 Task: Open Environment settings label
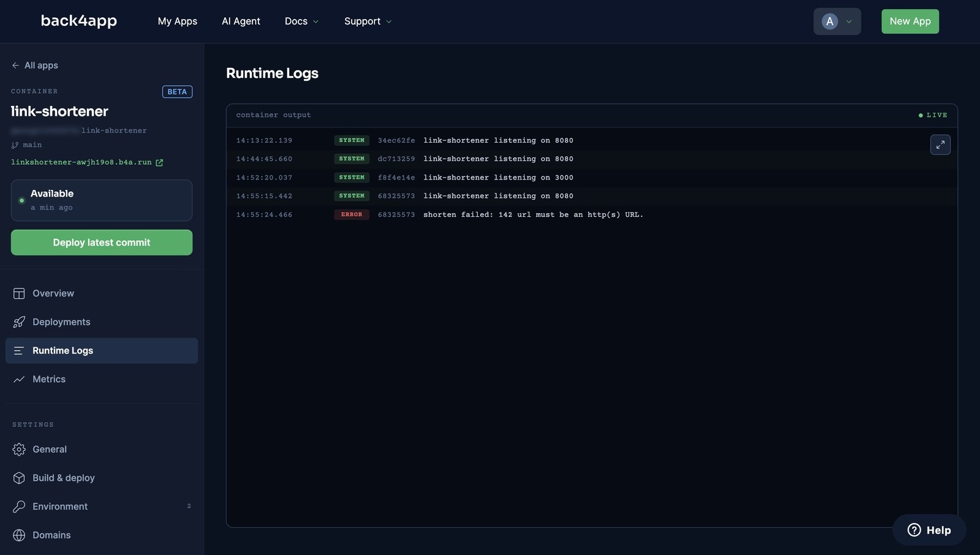click(60, 507)
